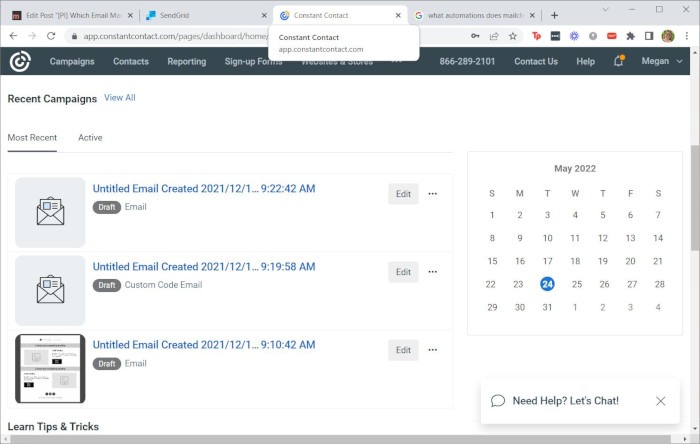Open a new browser tab with plus

(x=554, y=15)
